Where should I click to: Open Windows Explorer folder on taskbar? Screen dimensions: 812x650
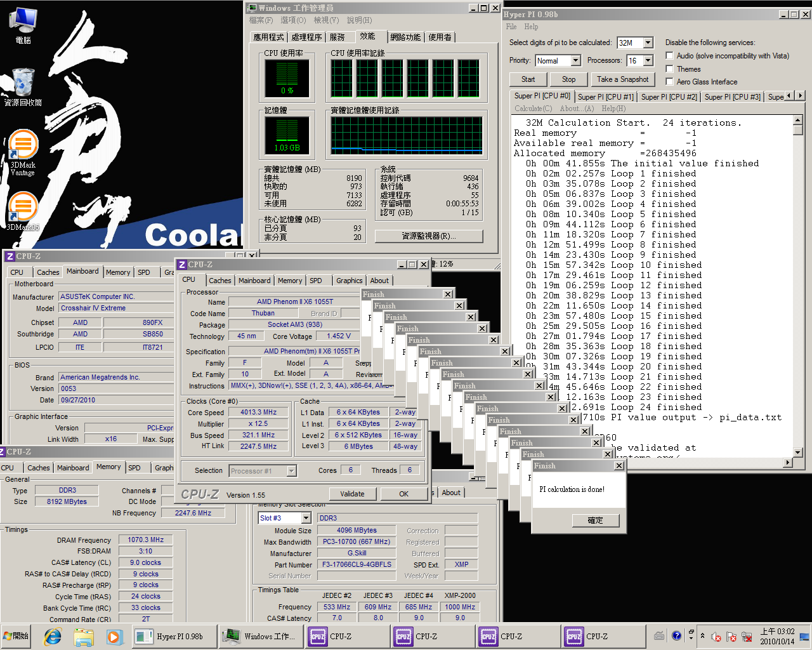tap(83, 636)
